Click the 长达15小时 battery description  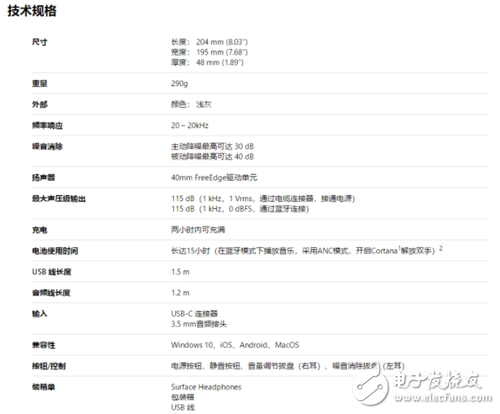pyautogui.click(x=303, y=251)
